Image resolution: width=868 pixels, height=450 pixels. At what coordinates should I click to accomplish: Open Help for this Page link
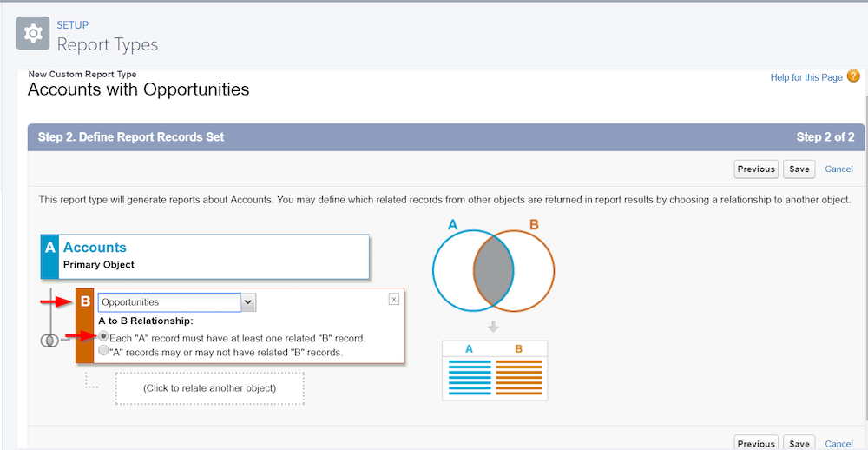[x=806, y=77]
